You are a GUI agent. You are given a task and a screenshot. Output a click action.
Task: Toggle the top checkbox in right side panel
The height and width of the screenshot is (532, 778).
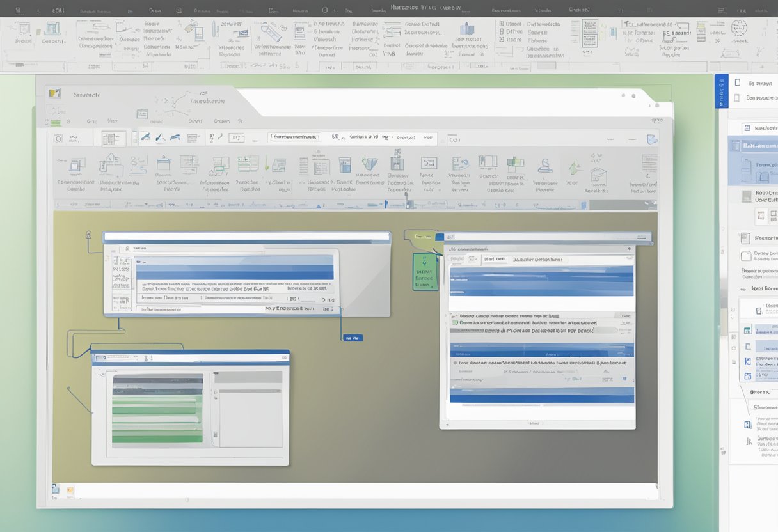738,82
